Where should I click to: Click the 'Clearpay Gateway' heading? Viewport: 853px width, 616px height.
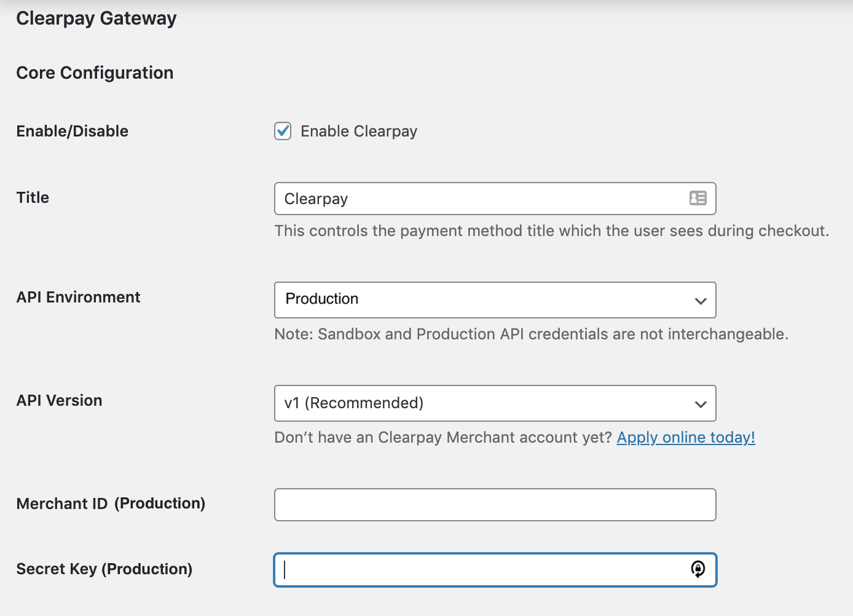(x=96, y=18)
